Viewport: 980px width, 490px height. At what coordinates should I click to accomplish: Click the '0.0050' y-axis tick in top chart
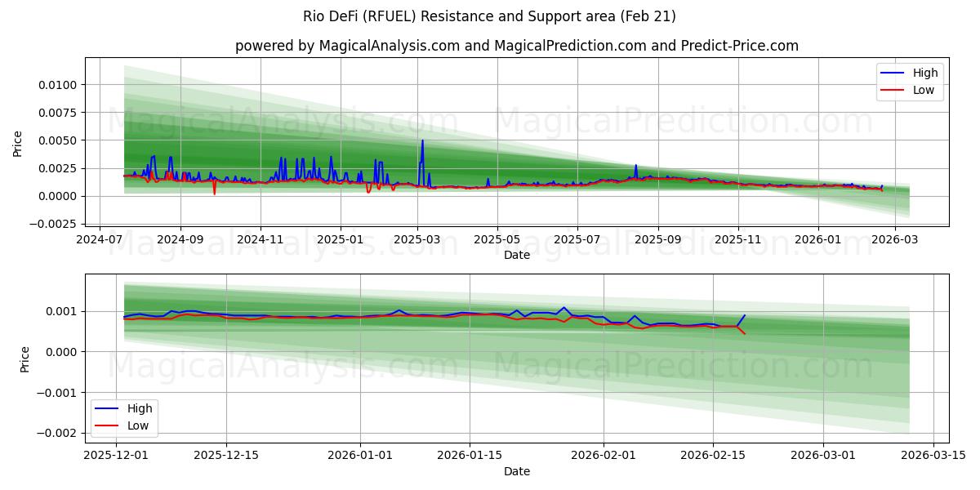point(60,140)
